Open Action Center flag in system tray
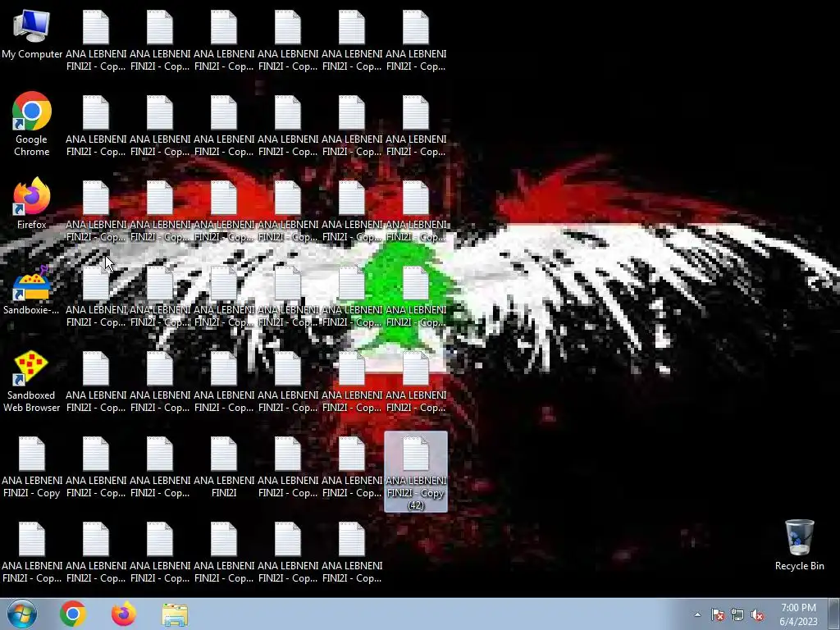 pyautogui.click(x=718, y=614)
